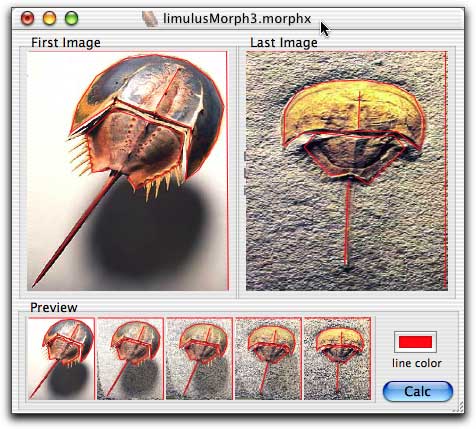
Task: Click the green zoom window button
Action: pos(71,18)
